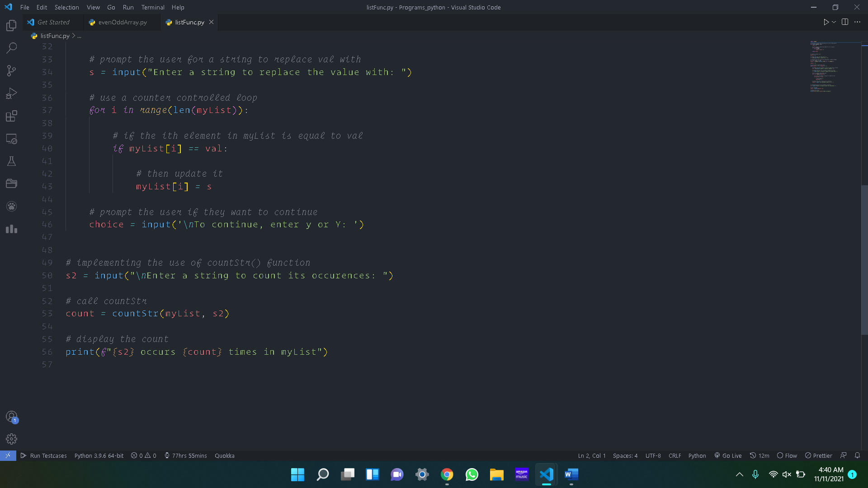Expand the listFunc.py breadcrumb chevron

(x=74, y=36)
